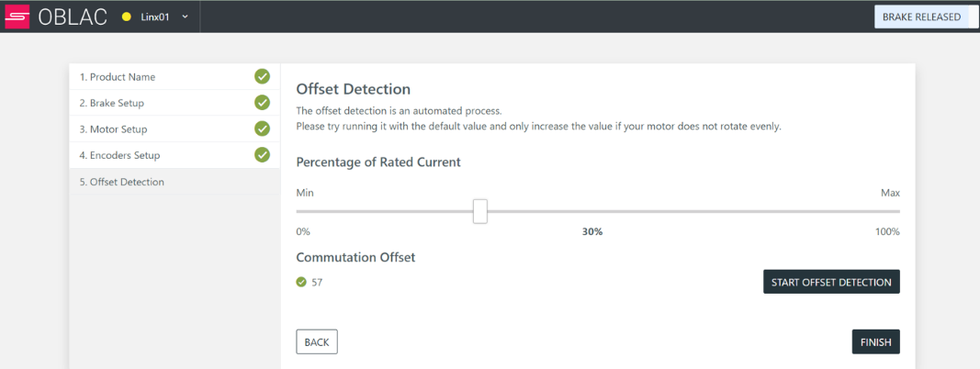980x369 pixels.
Task: Click the FINISH button
Action: (875, 341)
